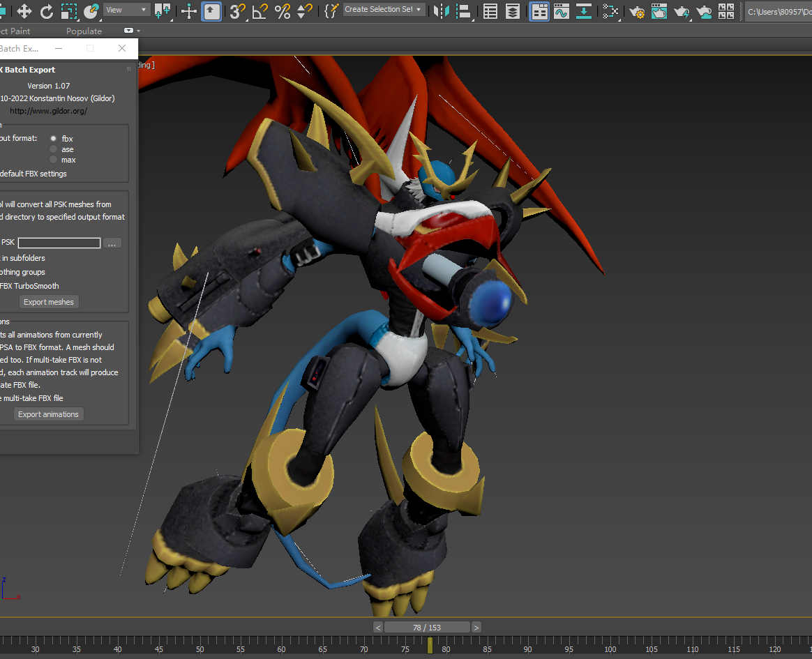Toggle the Angle Snap icon

pos(260,11)
